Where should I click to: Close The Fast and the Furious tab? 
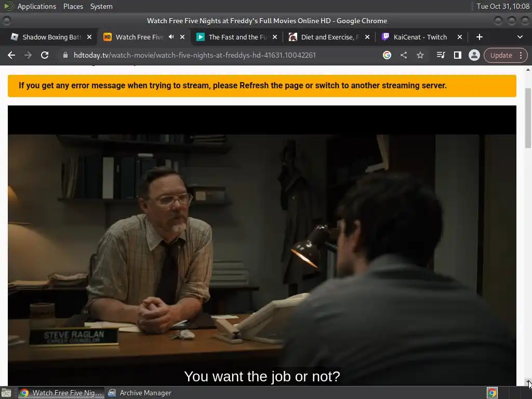[275, 37]
